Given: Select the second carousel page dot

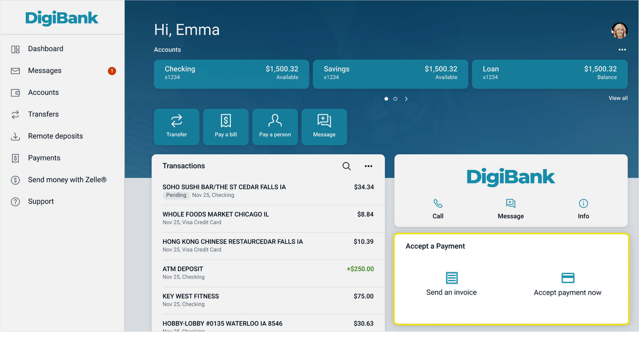Looking at the screenshot, I should click(x=395, y=99).
